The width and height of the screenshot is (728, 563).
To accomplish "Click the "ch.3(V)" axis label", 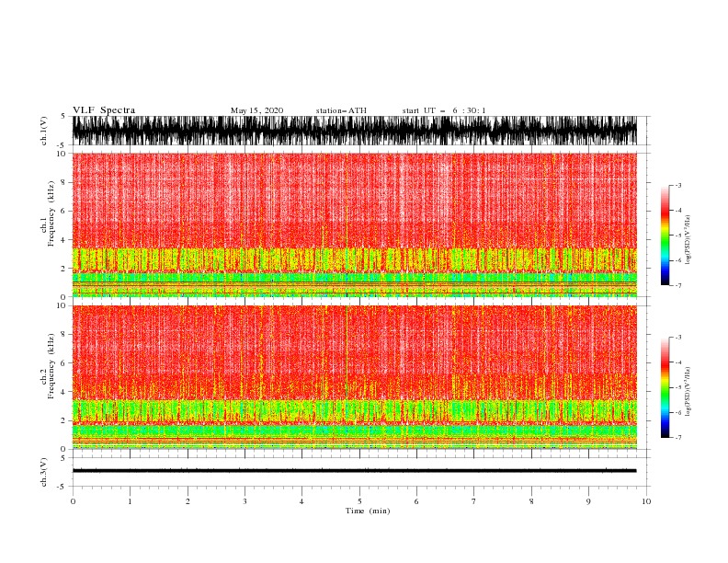I will click(44, 472).
